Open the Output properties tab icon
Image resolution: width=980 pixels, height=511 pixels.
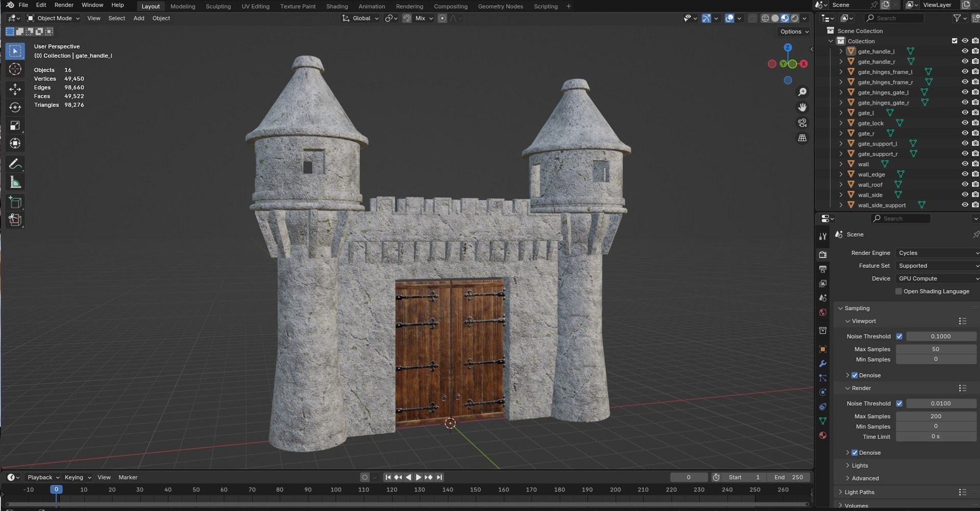[x=823, y=269]
